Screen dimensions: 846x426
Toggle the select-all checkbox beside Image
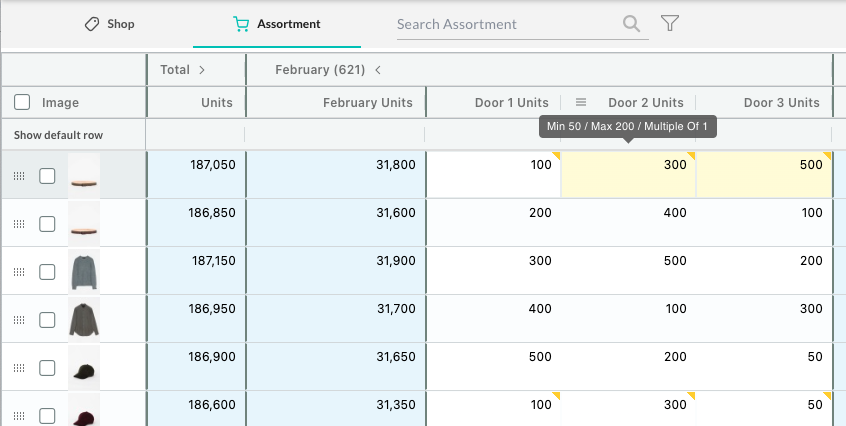[x=22, y=102]
